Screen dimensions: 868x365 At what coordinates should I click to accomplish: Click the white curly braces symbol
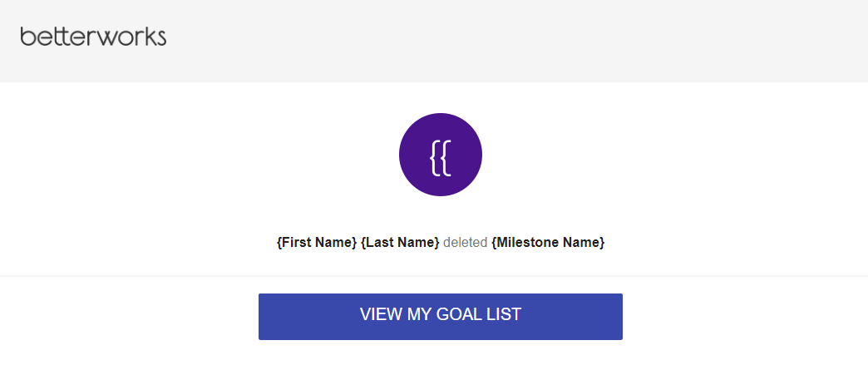[441, 158]
